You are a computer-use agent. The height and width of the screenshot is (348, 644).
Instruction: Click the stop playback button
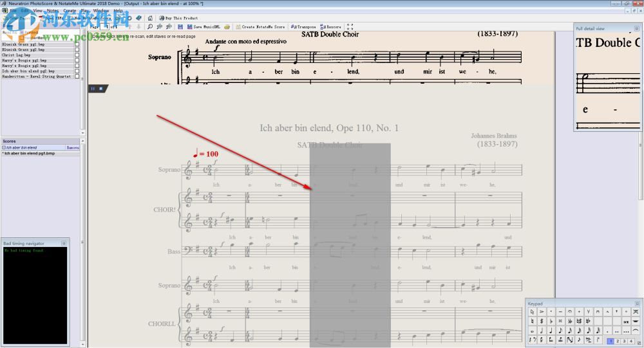(x=100, y=88)
